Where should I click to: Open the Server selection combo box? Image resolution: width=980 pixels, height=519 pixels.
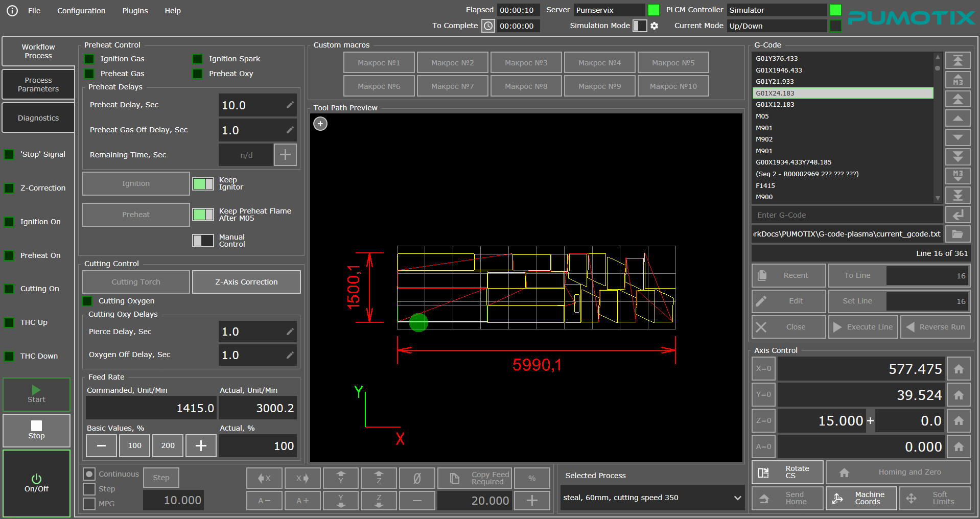coord(609,10)
